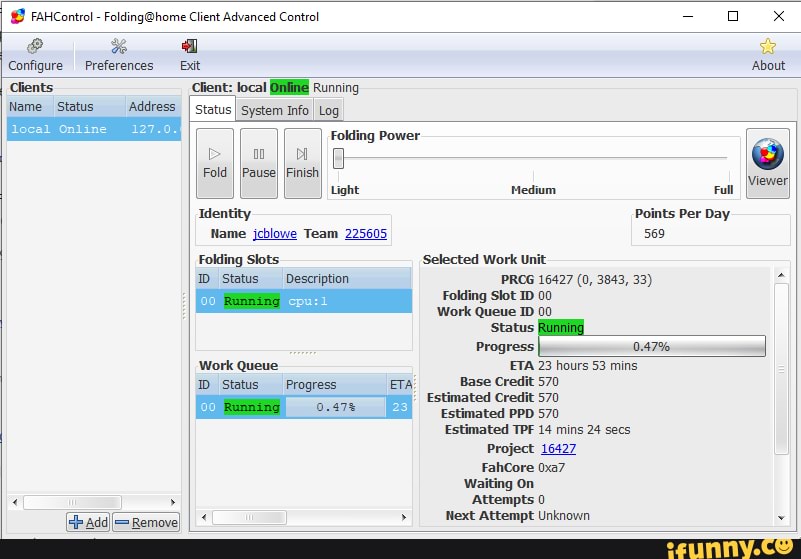This screenshot has height=559, width=801.
Task: Click the Selected Work Unit vertical scrollbar
Action: tap(781, 368)
